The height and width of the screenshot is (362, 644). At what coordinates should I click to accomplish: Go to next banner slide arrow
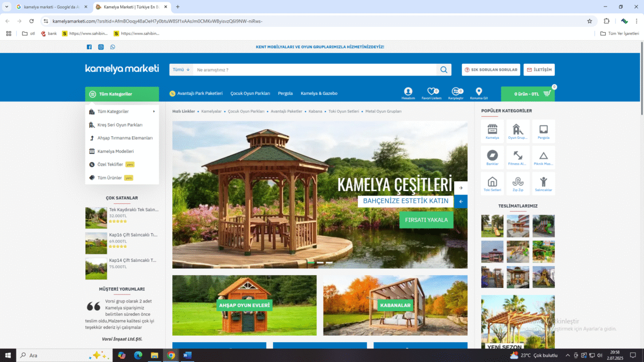click(x=460, y=188)
